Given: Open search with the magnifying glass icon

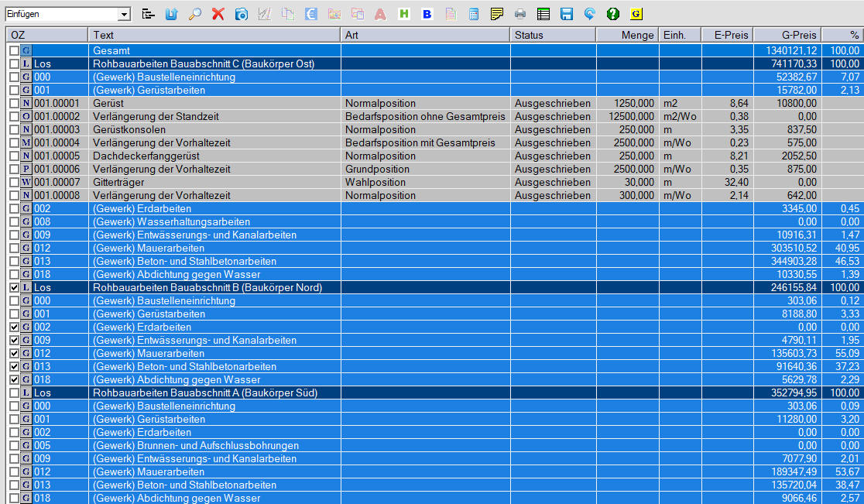Looking at the screenshot, I should pos(194,14).
